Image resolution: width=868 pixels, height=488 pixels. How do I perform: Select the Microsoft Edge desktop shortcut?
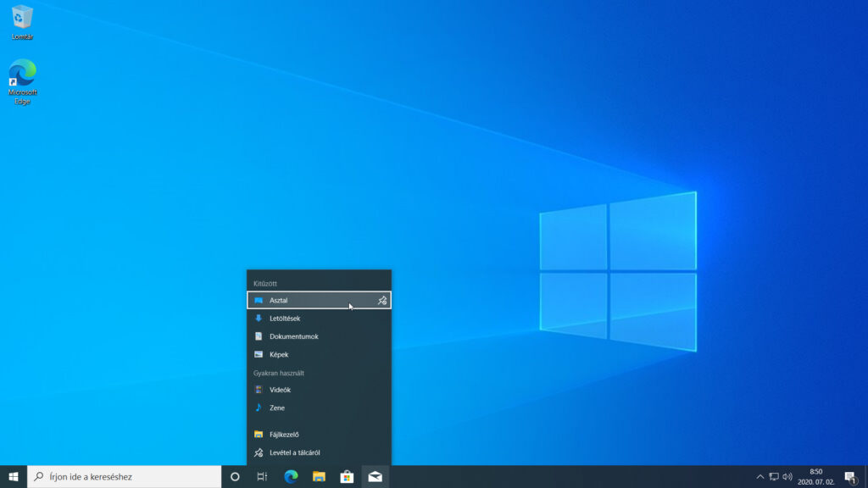click(x=22, y=81)
